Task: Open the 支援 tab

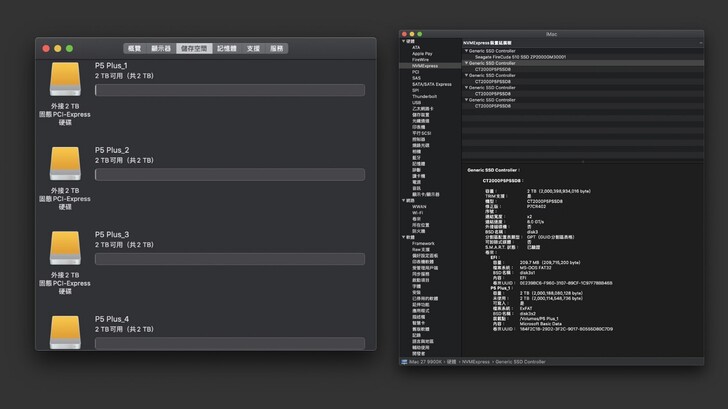Action: [253, 48]
